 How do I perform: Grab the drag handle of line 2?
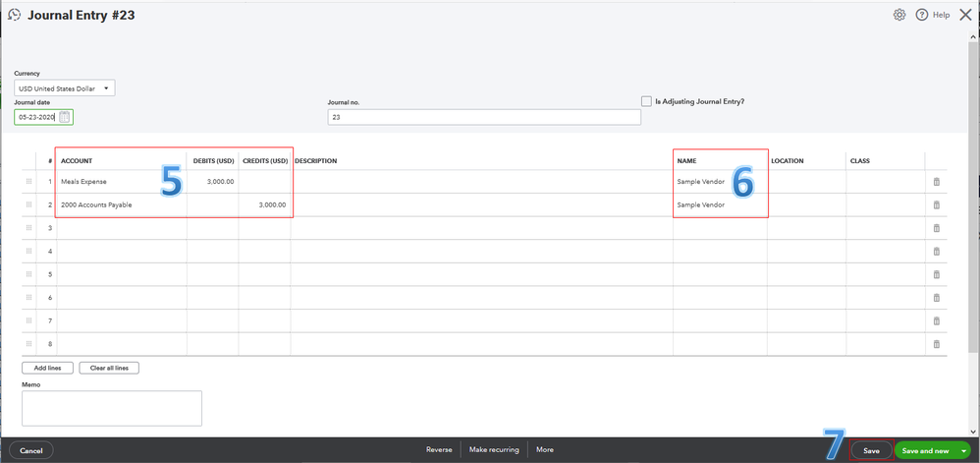pyautogui.click(x=28, y=204)
